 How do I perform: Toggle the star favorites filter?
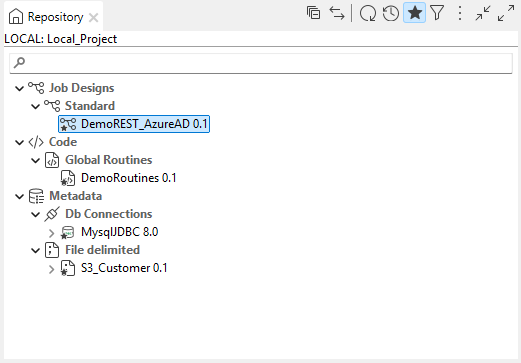[x=414, y=13]
